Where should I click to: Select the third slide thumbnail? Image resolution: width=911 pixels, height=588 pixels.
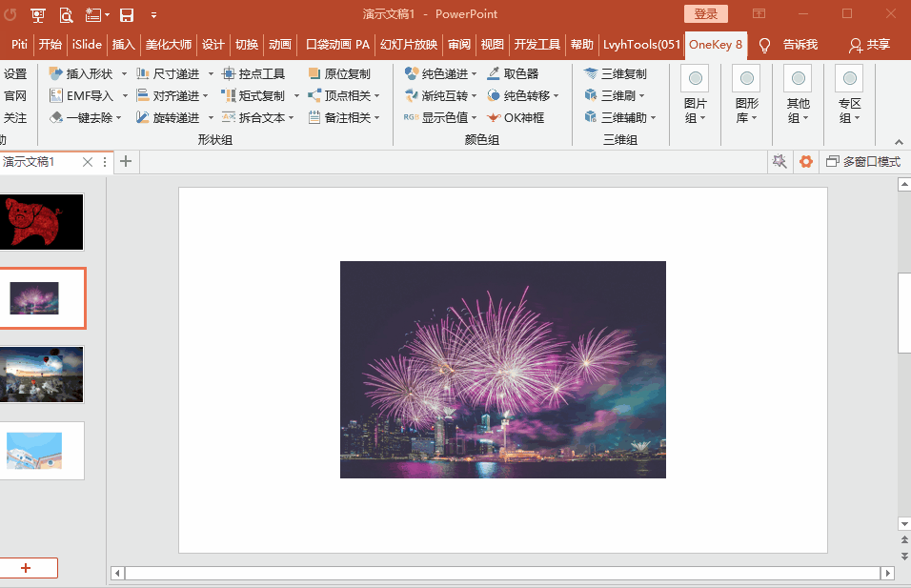(x=42, y=375)
